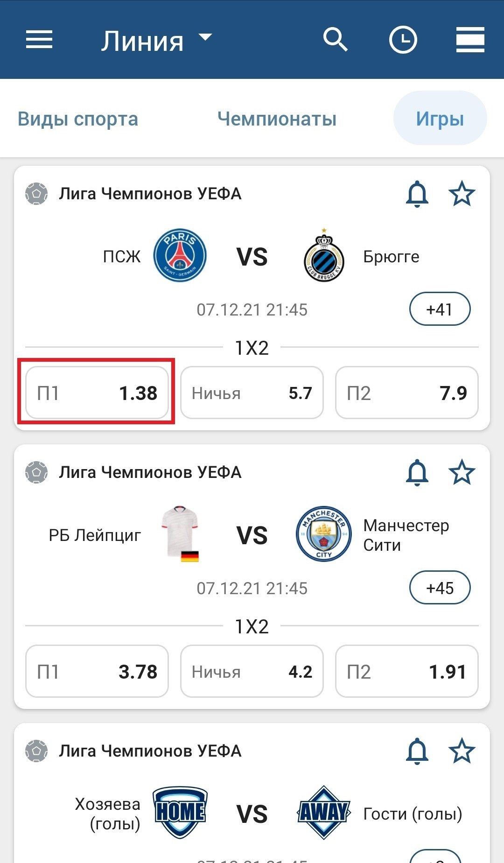
Task: Select the Игры tab
Action: pyautogui.click(x=440, y=119)
